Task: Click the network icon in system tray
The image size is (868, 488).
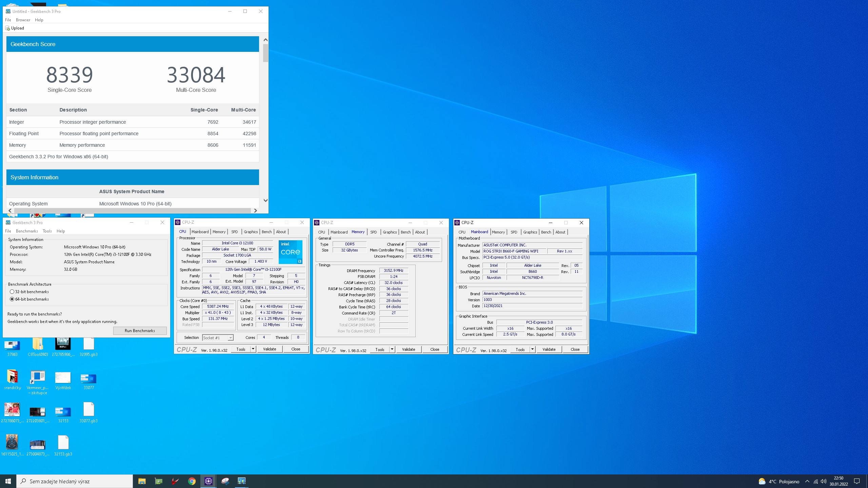Action: click(816, 481)
